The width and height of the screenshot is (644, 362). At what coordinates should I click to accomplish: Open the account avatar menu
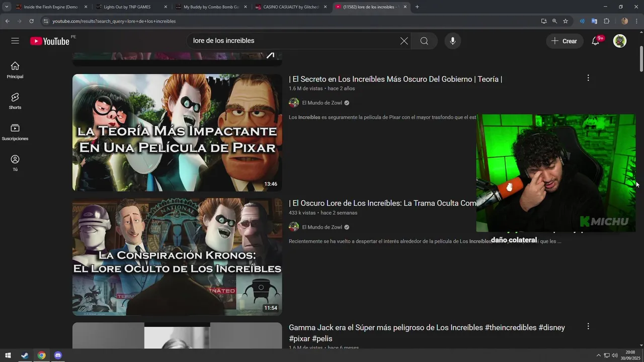pos(620,41)
